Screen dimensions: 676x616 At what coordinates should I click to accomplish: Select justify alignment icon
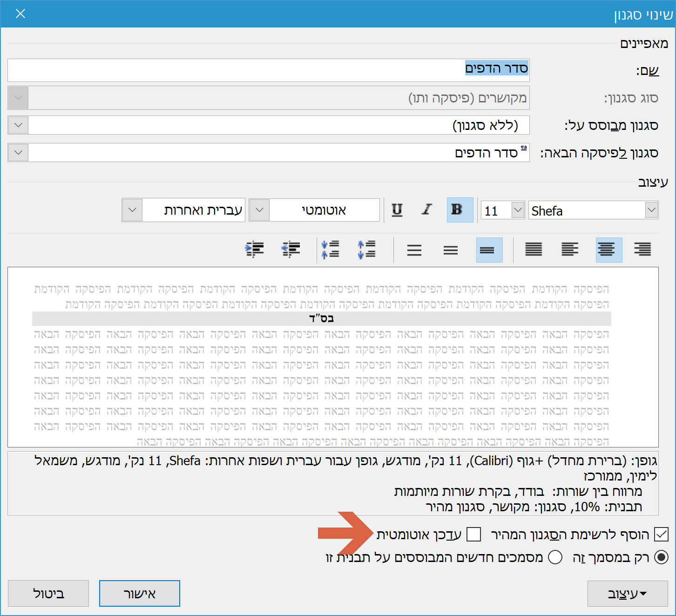point(534,250)
